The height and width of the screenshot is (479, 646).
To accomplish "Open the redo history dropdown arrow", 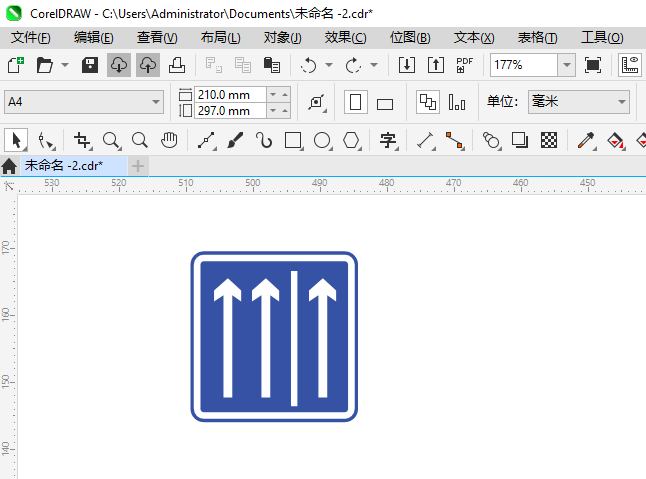I will click(x=374, y=65).
